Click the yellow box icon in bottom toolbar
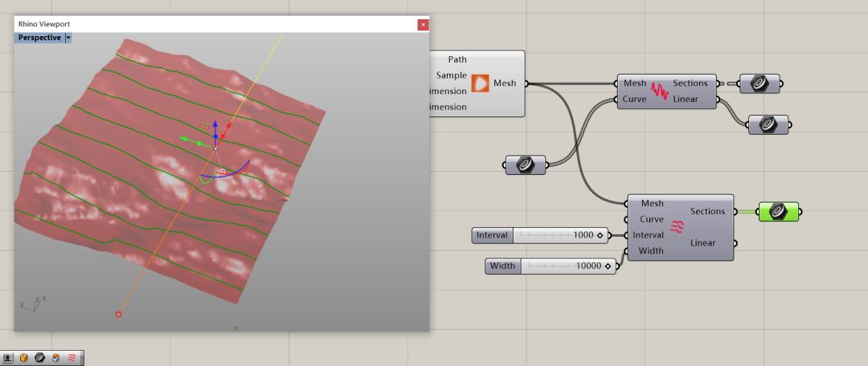 point(24,358)
